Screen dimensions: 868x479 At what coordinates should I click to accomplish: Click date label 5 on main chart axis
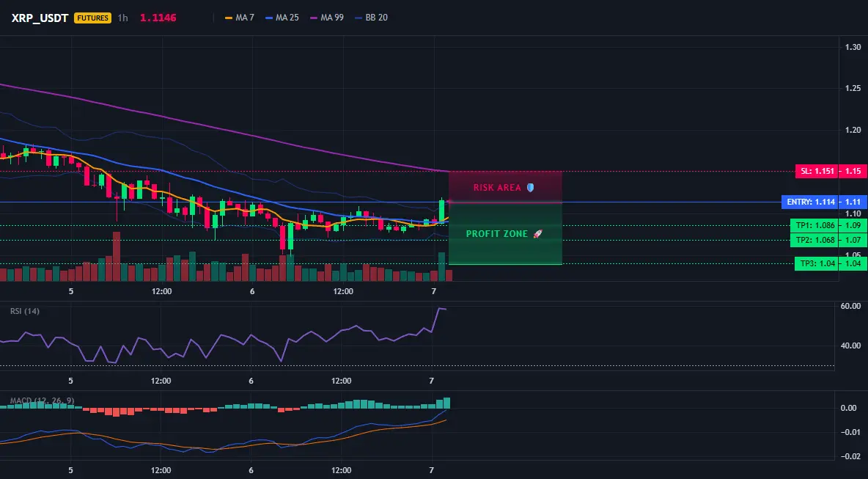71,291
